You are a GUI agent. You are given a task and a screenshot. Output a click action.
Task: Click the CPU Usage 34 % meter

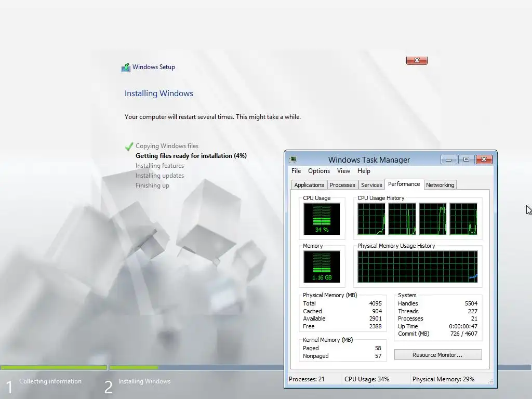tap(322, 219)
